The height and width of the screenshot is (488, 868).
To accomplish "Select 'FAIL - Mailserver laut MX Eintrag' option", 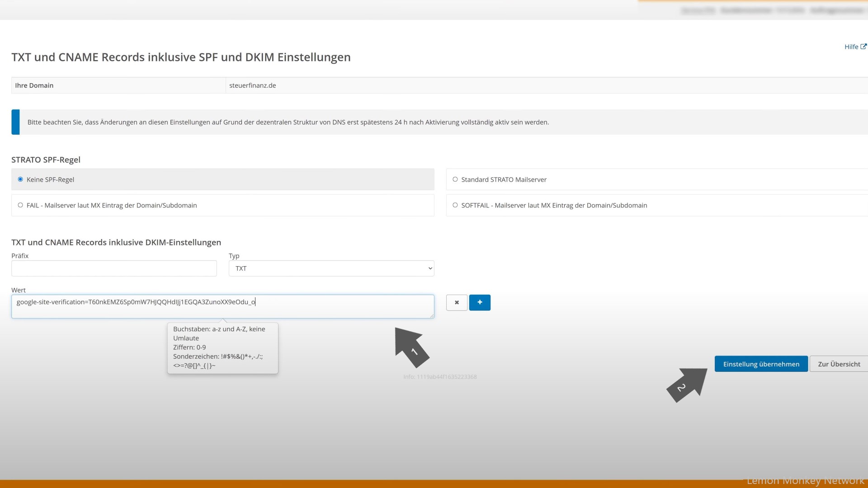I will [21, 205].
